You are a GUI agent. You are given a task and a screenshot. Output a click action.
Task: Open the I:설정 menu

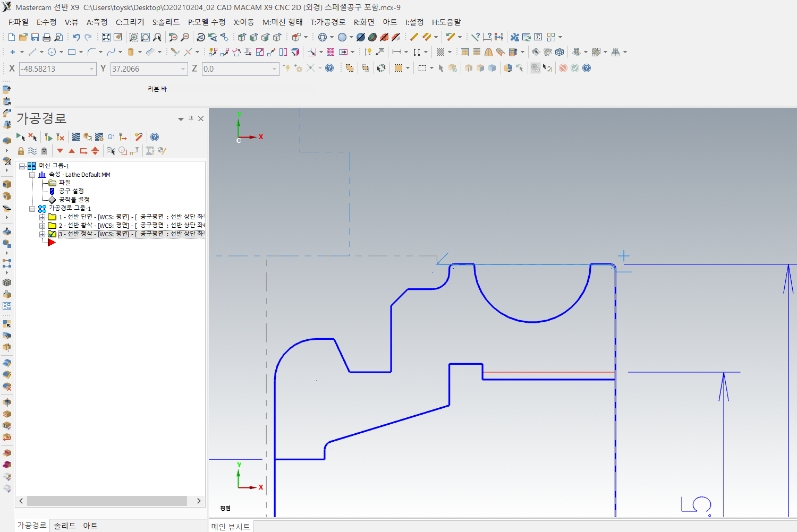414,22
